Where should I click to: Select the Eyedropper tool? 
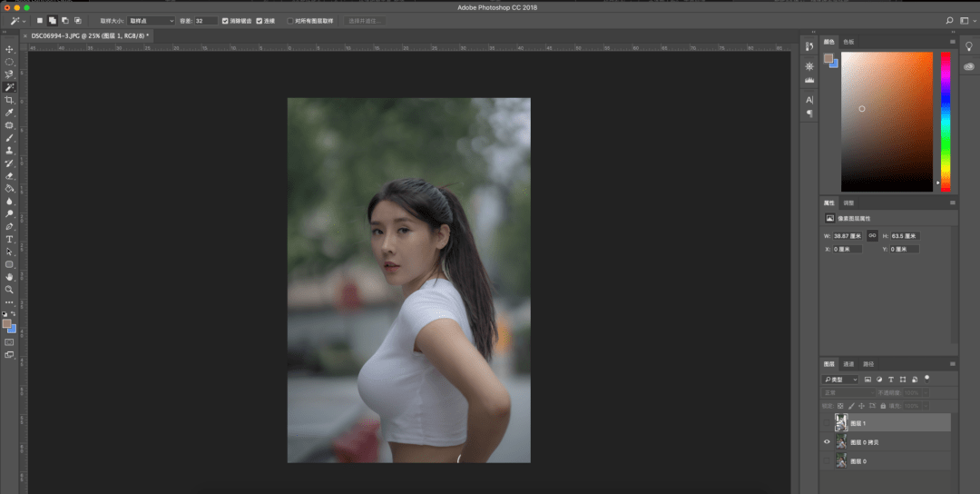point(9,113)
